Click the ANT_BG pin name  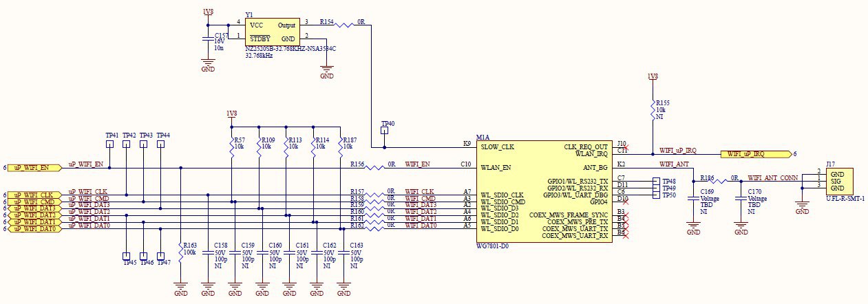(x=595, y=167)
